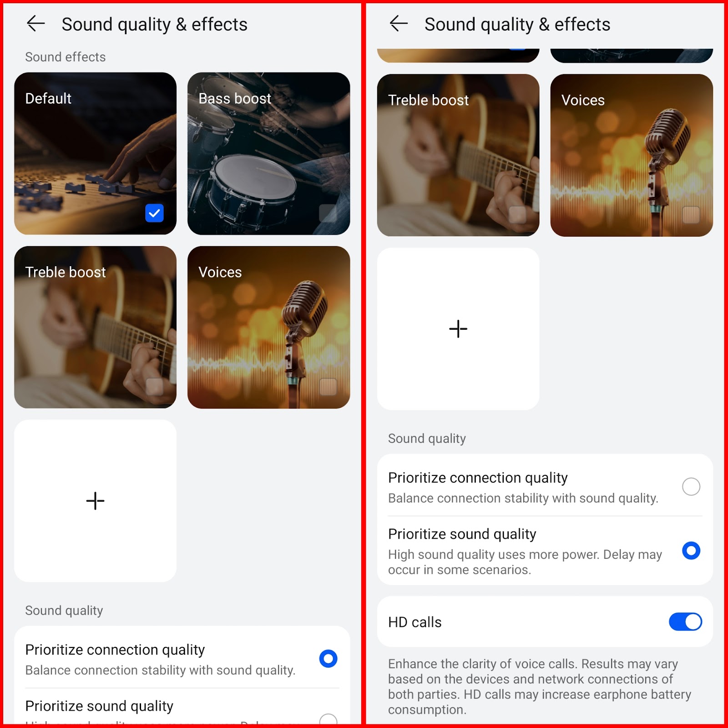Viewport: 728px width, 728px height.
Task: Choose the Treble boost guitar card on right screen
Action: [458, 155]
